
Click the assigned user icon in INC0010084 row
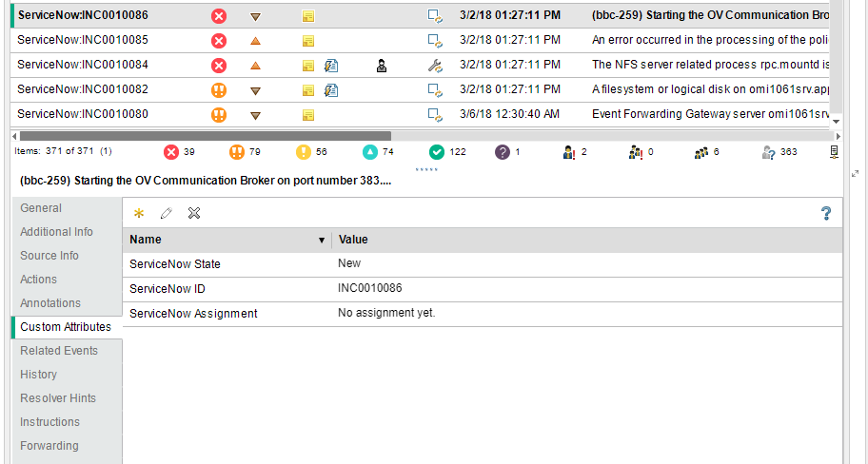click(x=382, y=66)
